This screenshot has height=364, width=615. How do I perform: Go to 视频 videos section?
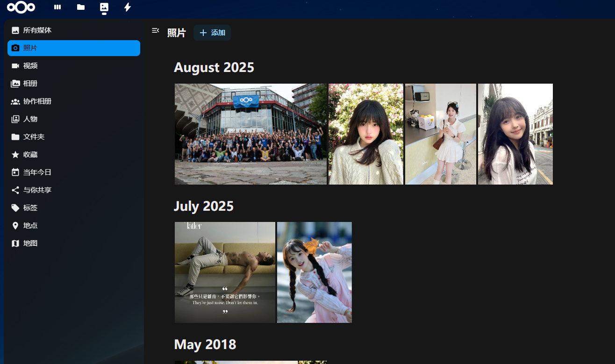click(x=74, y=66)
